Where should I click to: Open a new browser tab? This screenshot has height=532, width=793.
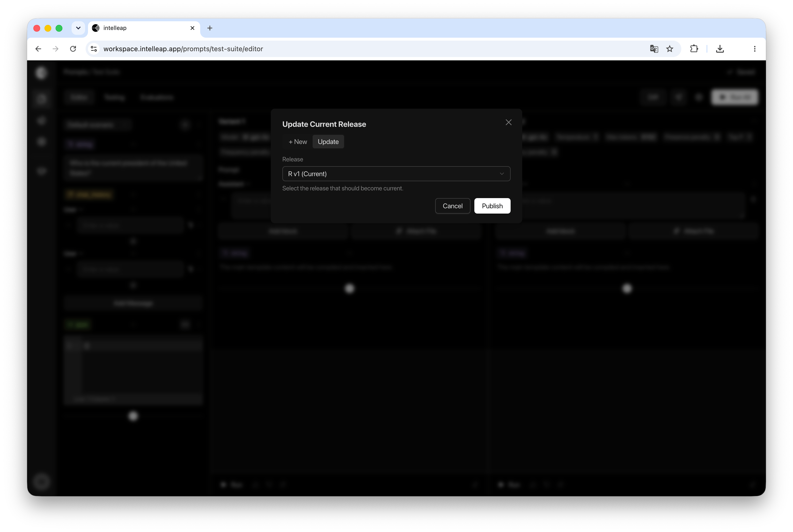point(210,28)
